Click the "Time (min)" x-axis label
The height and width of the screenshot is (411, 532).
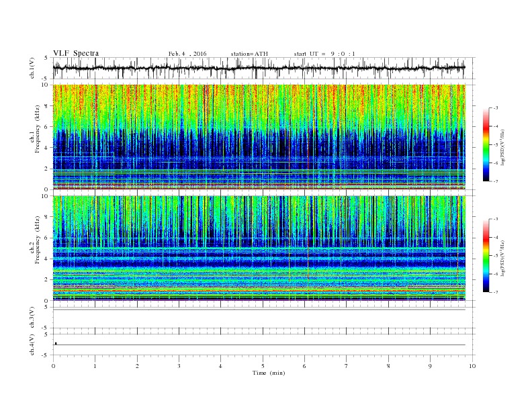pyautogui.click(x=269, y=373)
